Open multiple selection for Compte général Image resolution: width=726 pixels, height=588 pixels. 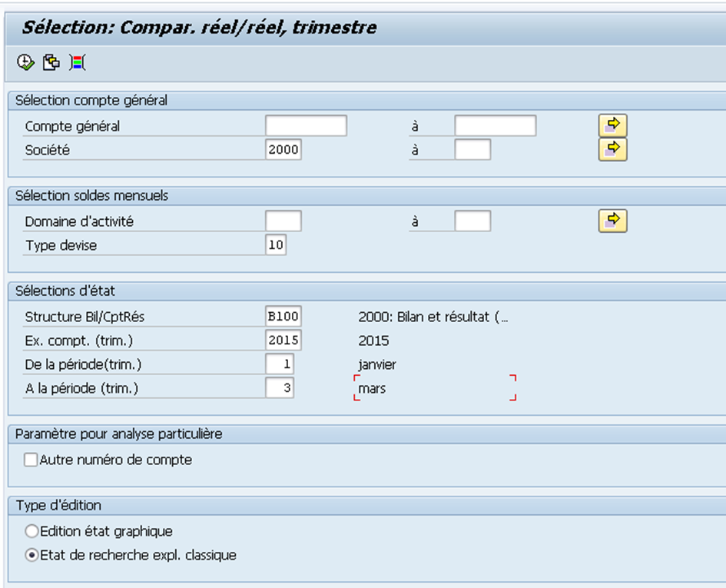point(612,125)
